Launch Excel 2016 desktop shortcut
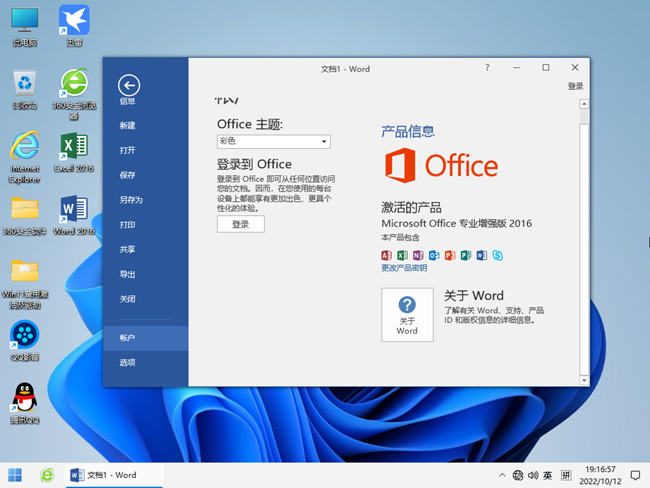 coord(74,153)
